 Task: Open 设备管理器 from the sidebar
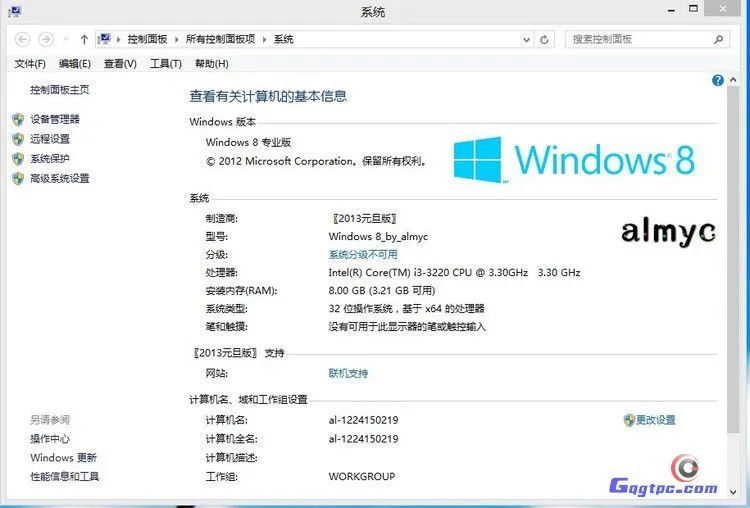click(x=55, y=119)
